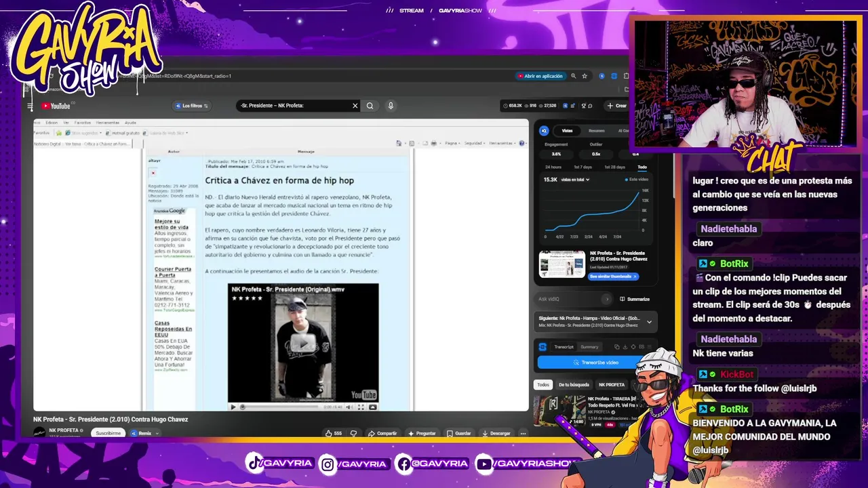Image resolution: width=868 pixels, height=488 pixels.
Task: Open the Seguridad dropdown in old browser toolbar
Action: (x=474, y=143)
